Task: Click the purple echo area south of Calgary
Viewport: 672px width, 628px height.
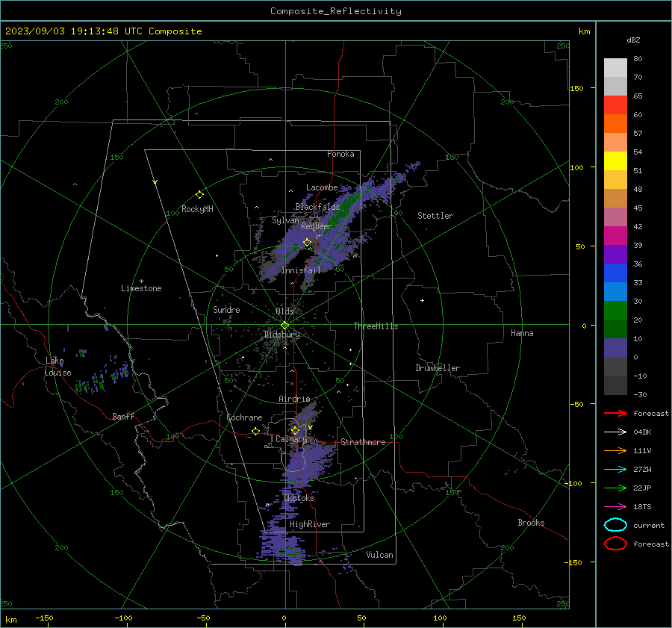Action: click(306, 465)
